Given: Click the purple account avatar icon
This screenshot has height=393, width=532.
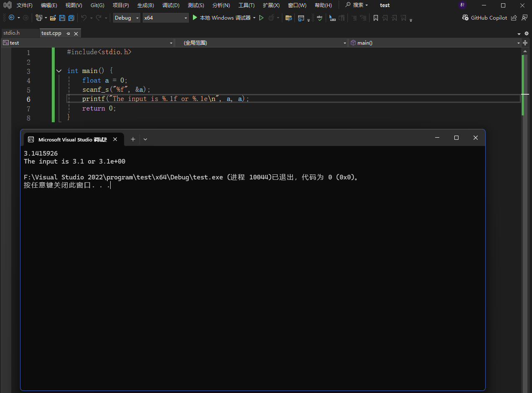Looking at the screenshot, I should (462, 5).
